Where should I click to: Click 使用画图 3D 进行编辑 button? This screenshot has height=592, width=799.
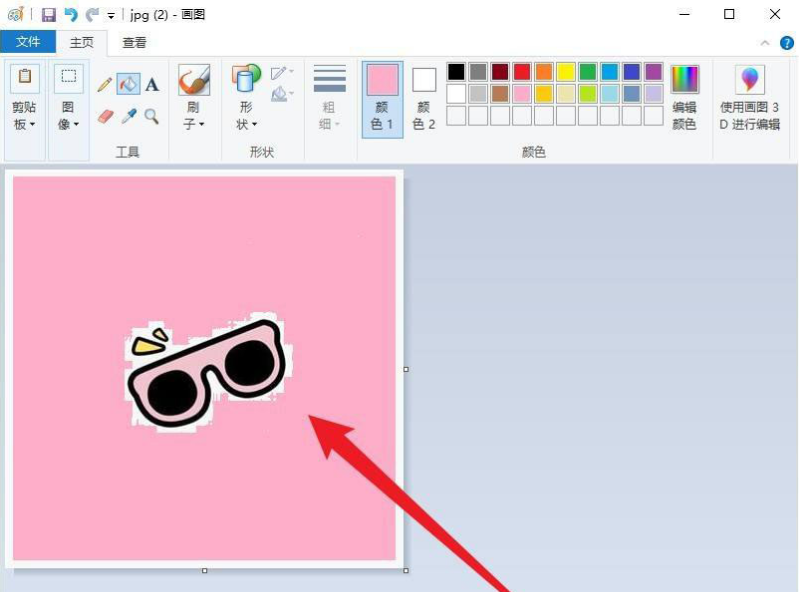pyautogui.click(x=749, y=99)
